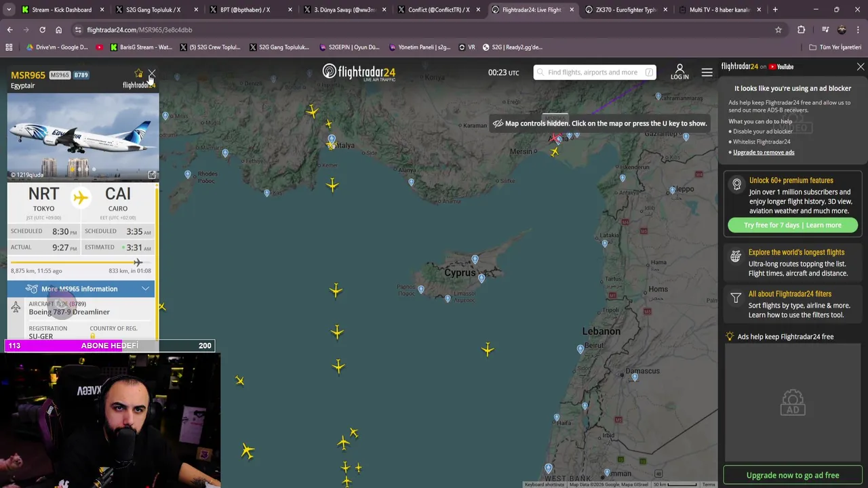Click the MS965 flight number badge
This screenshot has height=488, width=868.
(60, 75)
